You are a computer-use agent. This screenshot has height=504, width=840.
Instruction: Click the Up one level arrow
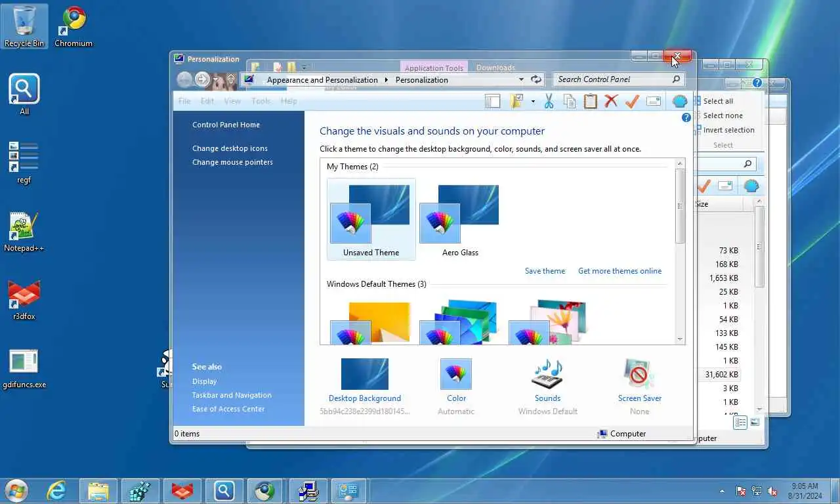click(x=231, y=79)
